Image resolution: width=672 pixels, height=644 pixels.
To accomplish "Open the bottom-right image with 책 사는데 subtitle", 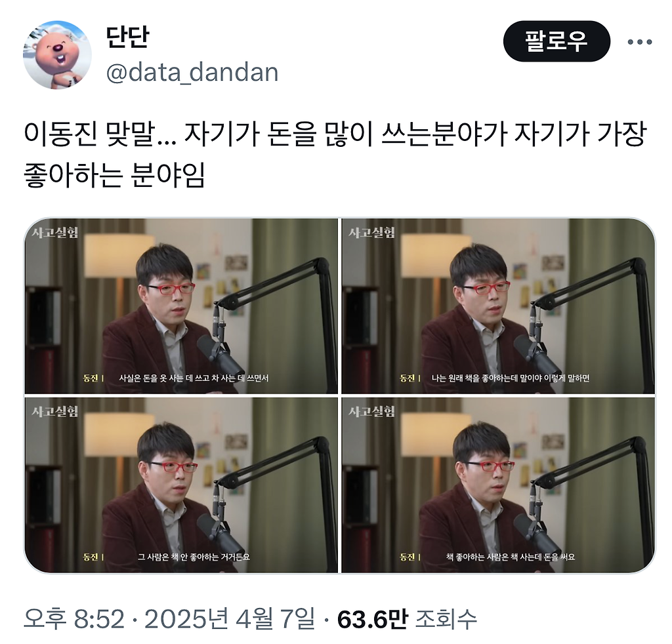I will point(498,485).
